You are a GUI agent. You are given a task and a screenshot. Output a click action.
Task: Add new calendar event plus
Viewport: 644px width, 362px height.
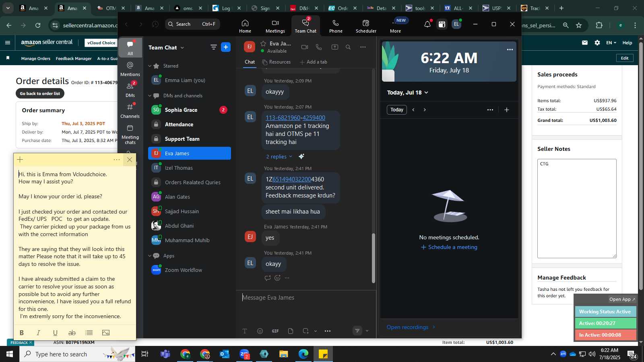tap(507, 110)
